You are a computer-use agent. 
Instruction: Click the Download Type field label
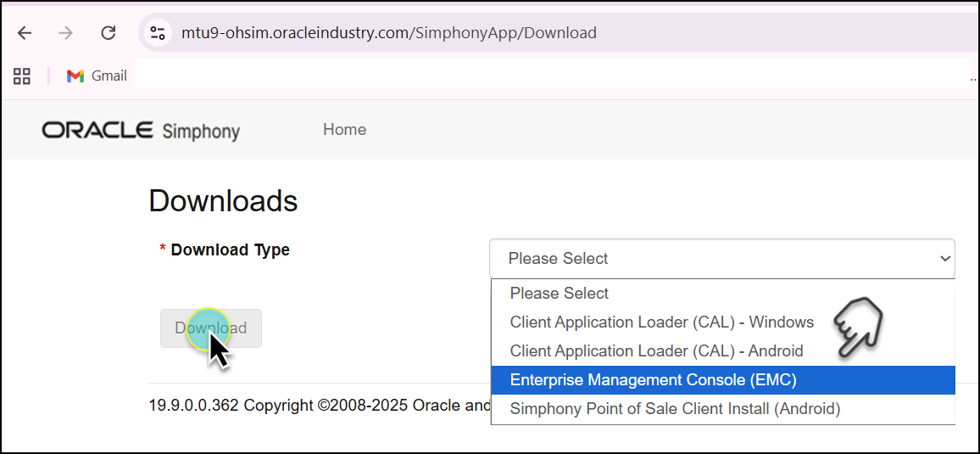pos(230,250)
